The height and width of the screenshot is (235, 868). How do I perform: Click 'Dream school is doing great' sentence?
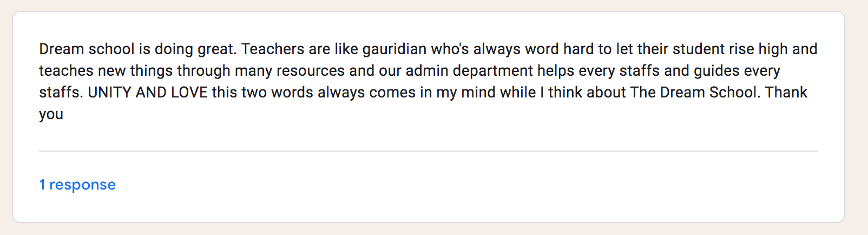click(138, 49)
